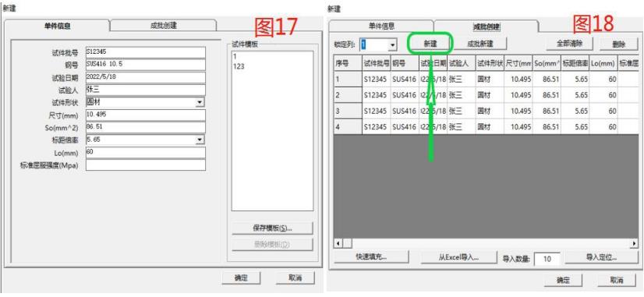Click the 删除 button above the table
Screen dimensions: 644x297
pyautogui.click(x=618, y=44)
